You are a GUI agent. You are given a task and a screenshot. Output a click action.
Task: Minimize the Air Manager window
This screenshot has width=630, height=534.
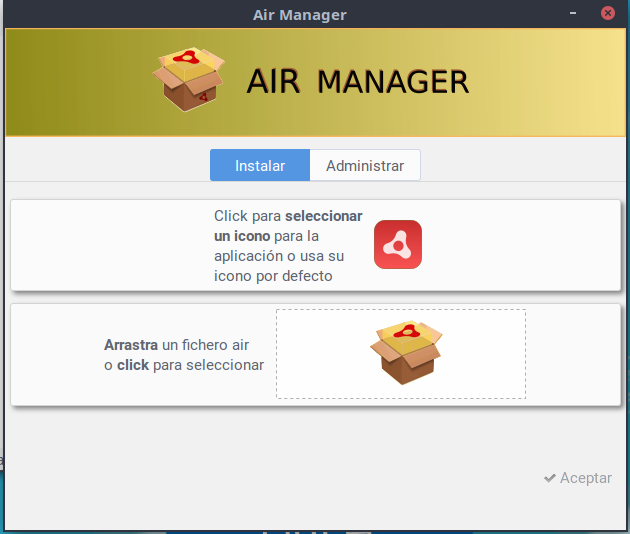pos(573,13)
